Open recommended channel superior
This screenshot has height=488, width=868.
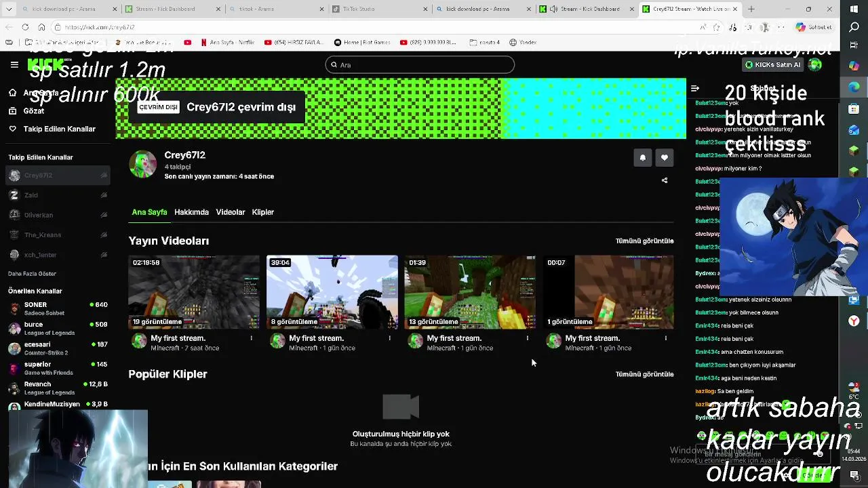click(58, 368)
